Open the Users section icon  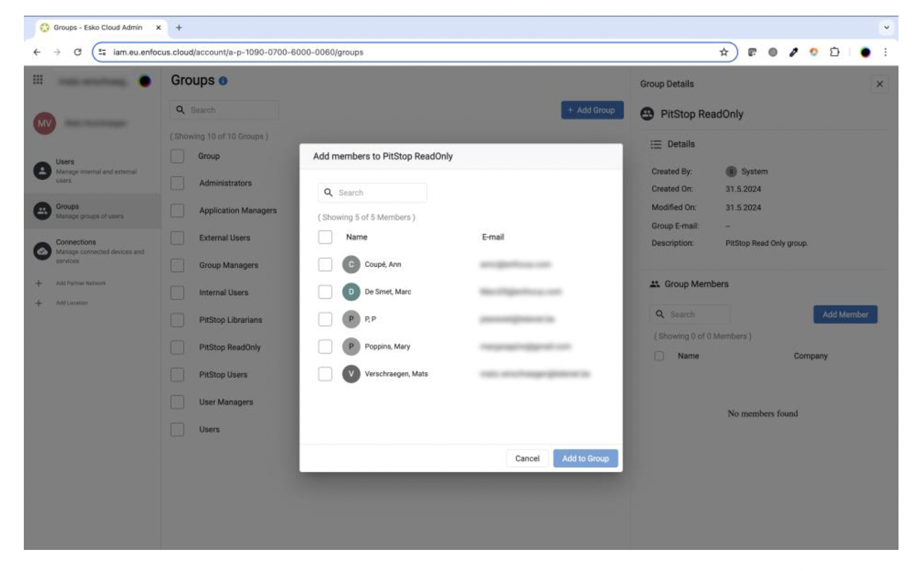[x=42, y=171]
